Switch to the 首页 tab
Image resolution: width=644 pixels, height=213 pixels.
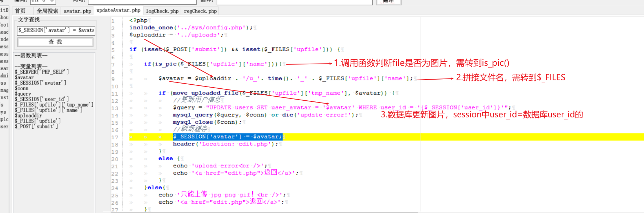click(x=20, y=11)
